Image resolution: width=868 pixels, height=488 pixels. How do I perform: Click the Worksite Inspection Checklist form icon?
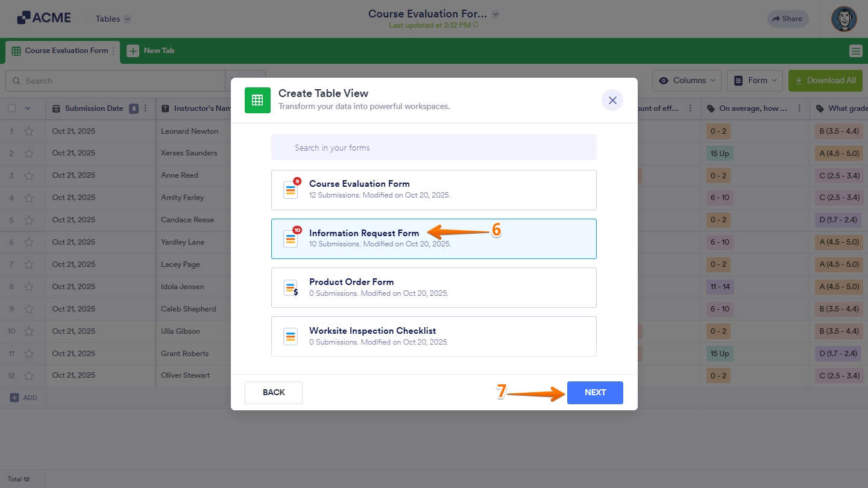point(291,337)
